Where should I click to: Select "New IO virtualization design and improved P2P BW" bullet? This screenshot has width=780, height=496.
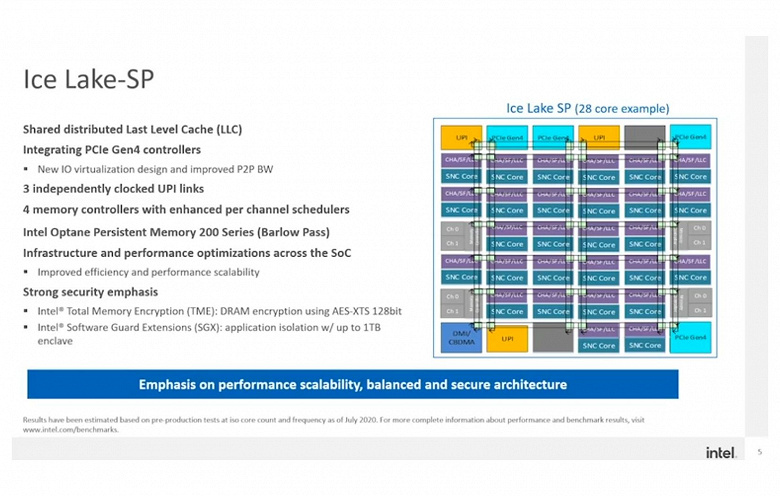pos(155,169)
